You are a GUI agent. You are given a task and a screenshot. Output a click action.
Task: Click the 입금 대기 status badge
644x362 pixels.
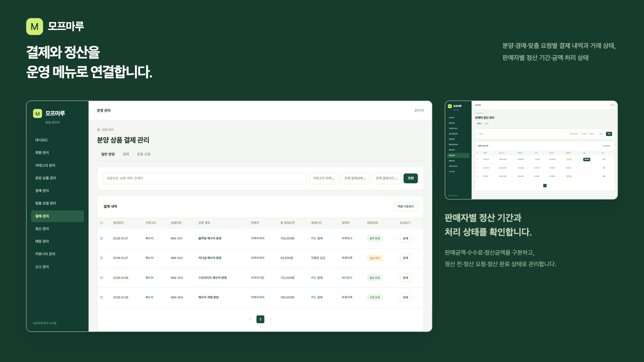click(375, 258)
